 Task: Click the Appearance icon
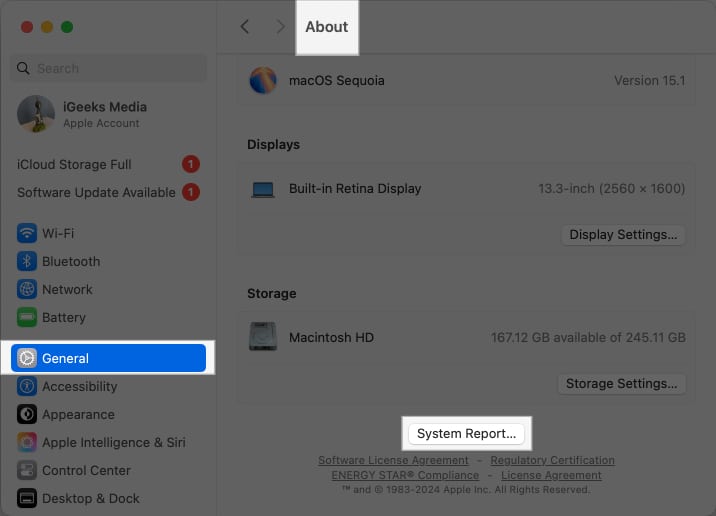point(27,415)
